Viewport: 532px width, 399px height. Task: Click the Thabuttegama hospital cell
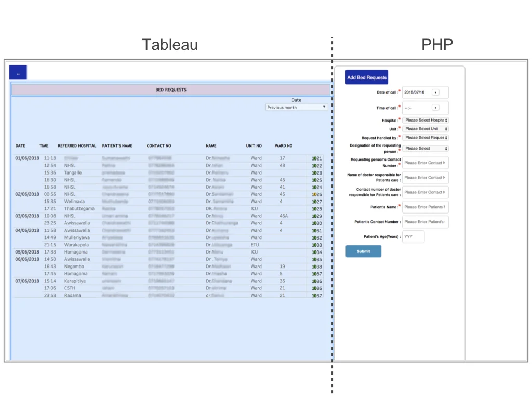(79, 208)
